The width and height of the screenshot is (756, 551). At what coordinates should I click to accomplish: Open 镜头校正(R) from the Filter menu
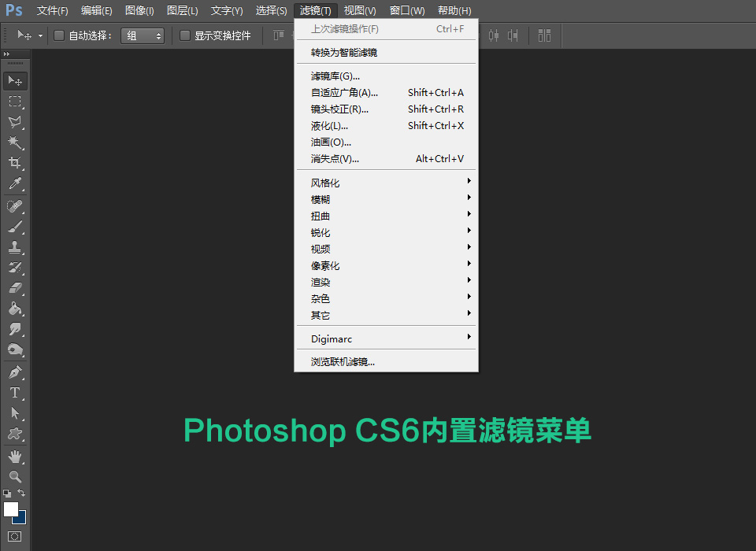339,109
